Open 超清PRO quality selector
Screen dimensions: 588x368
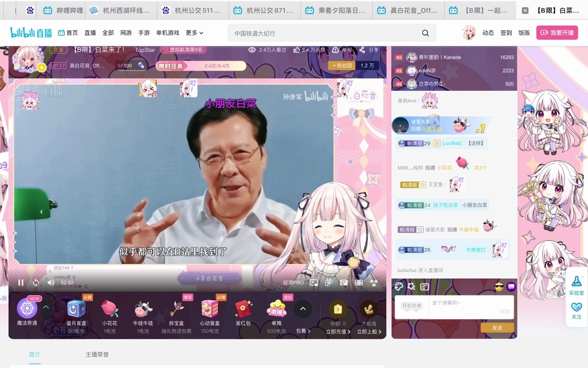tap(293, 283)
